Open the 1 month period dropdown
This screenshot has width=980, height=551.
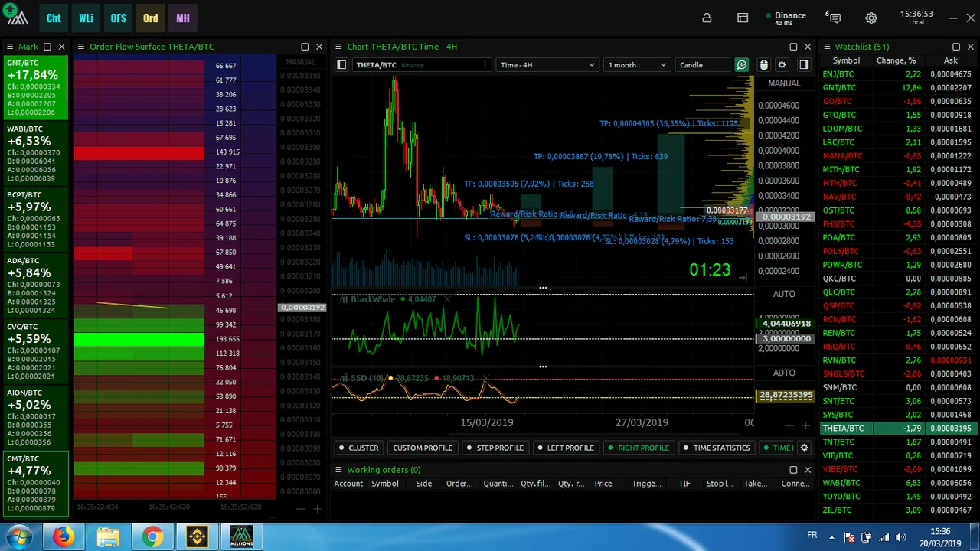(x=637, y=65)
